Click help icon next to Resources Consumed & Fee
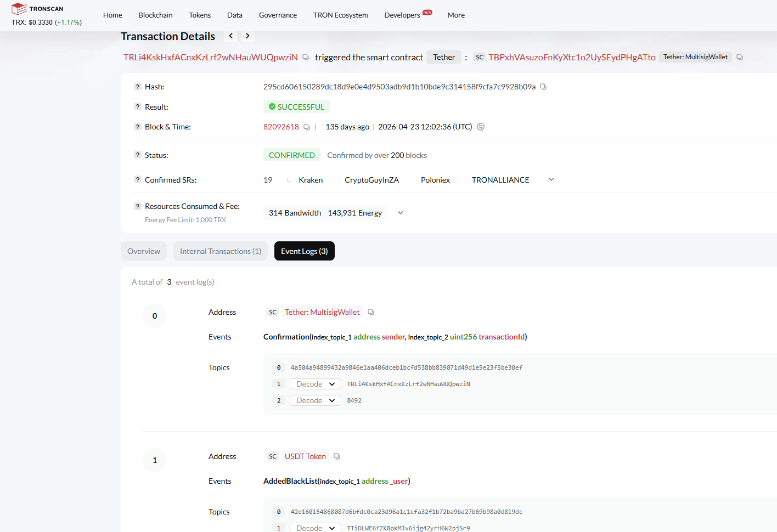 pyautogui.click(x=138, y=206)
